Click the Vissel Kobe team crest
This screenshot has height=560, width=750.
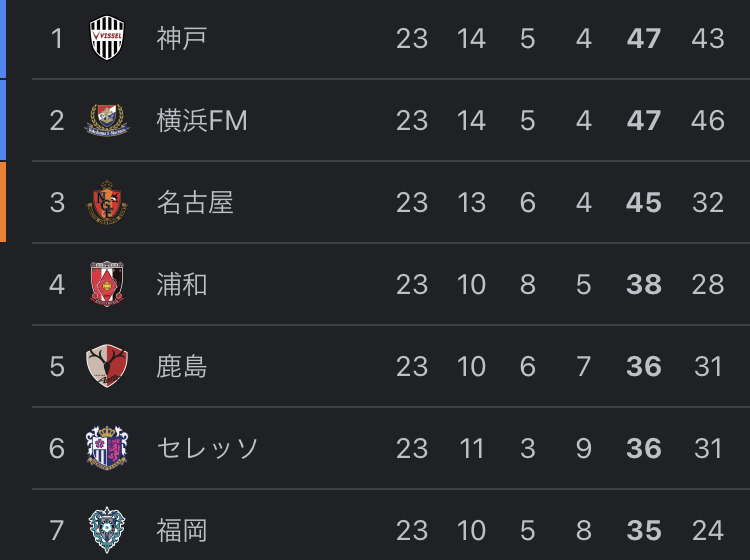click(x=107, y=38)
